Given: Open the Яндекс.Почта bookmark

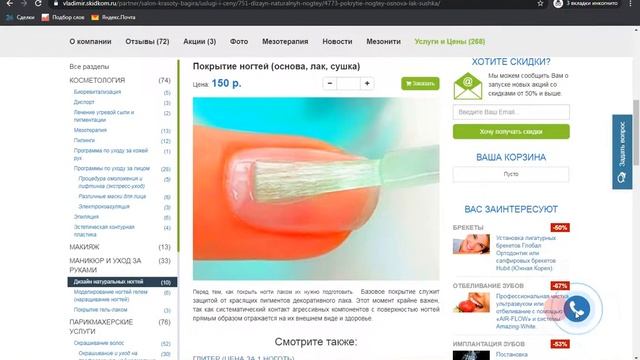Looking at the screenshot, I should 113,18.
